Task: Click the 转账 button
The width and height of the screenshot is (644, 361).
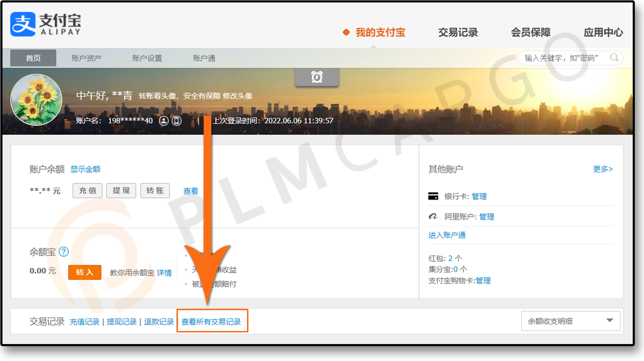Action: 155,191
